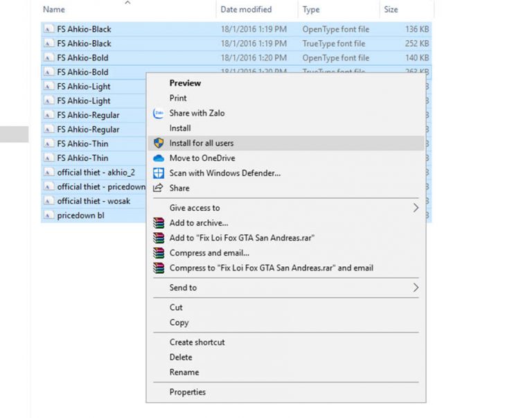Choose Delete in the context menu
Image resolution: width=532 pixels, height=418 pixels.
pos(181,357)
